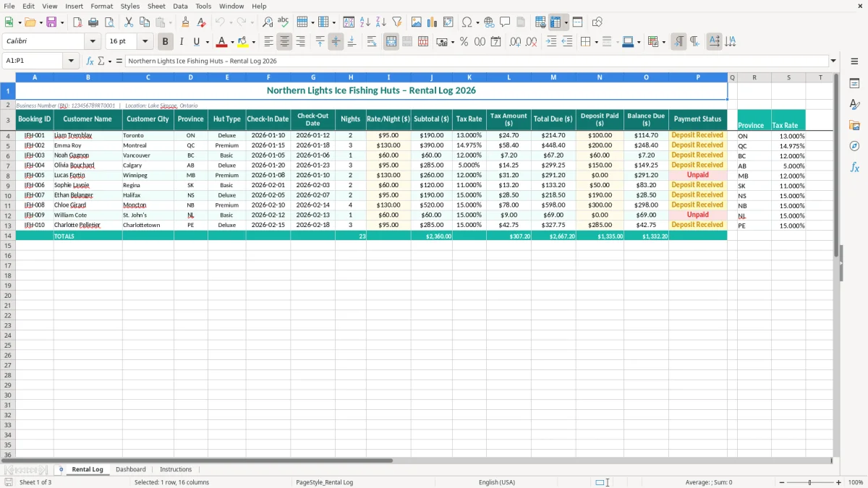
Task: Open the sidebar Functions fx icon
Action: [x=854, y=167]
